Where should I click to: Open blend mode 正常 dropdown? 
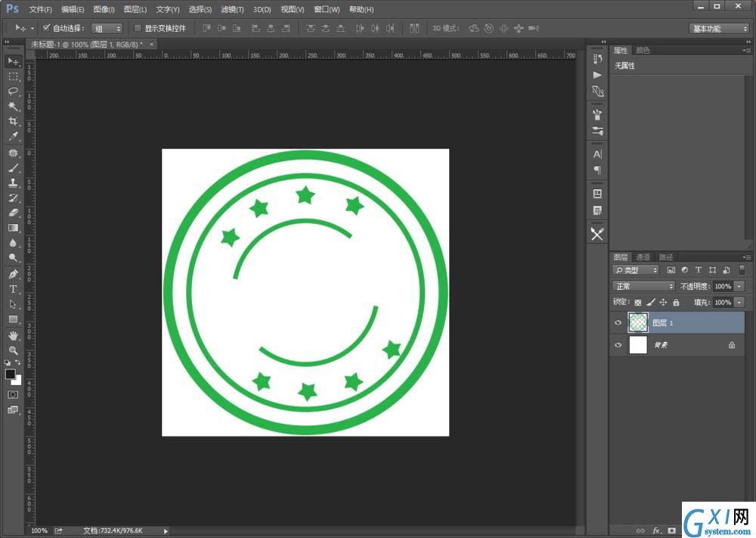point(643,286)
